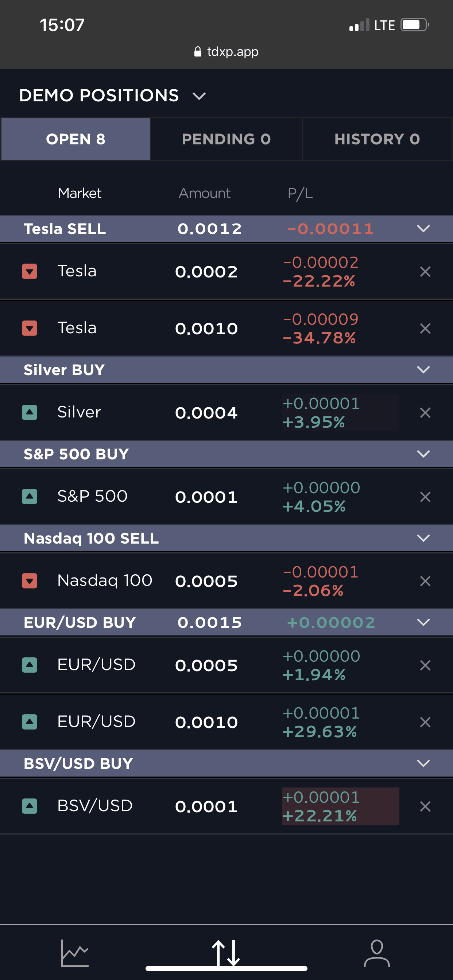Switch to the Pending 0 tab
Screen dimensions: 453x980
click(x=226, y=139)
